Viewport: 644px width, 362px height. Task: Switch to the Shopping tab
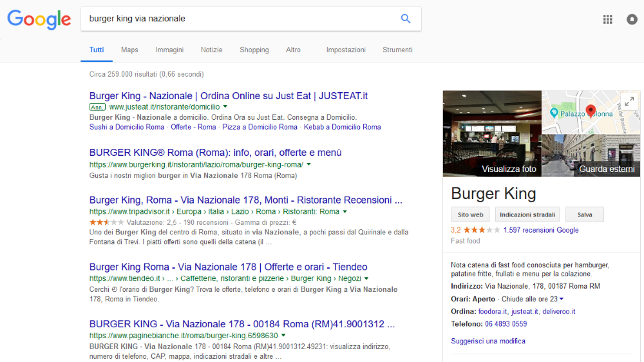(x=254, y=50)
